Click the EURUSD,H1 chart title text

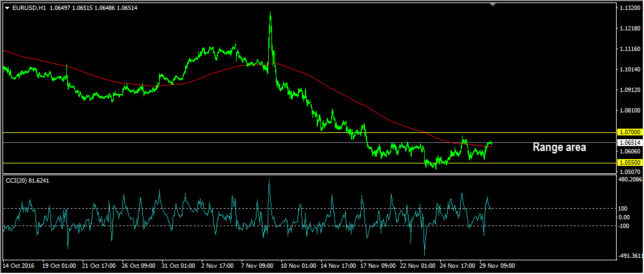[x=29, y=8]
